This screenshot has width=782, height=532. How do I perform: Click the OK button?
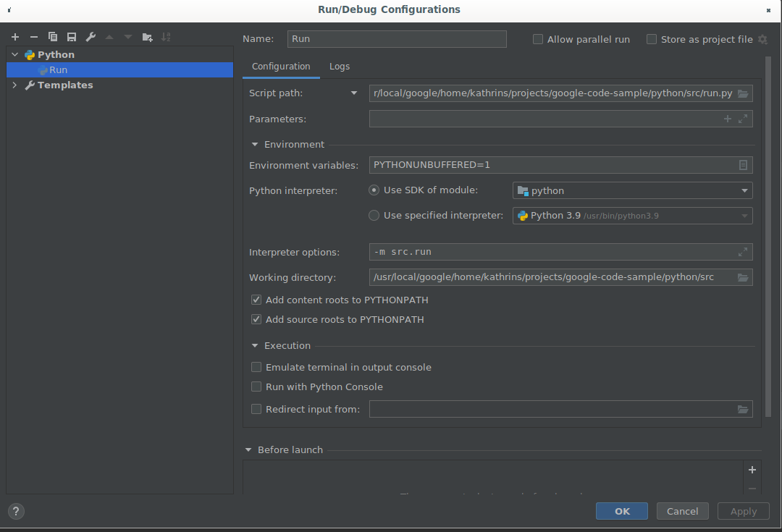click(622, 511)
